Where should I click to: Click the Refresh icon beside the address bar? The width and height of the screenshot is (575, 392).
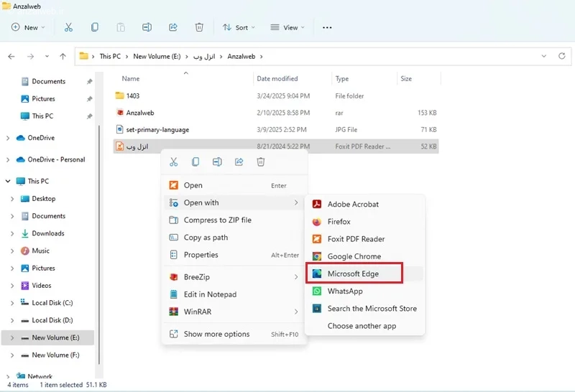(561, 56)
